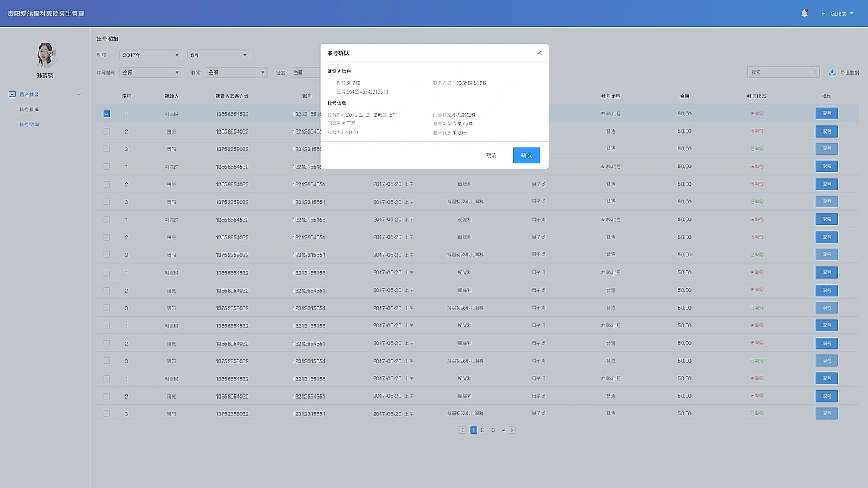Tick the checkbox of the first 田亮 row
This screenshot has height=488, width=868.
tap(106, 131)
